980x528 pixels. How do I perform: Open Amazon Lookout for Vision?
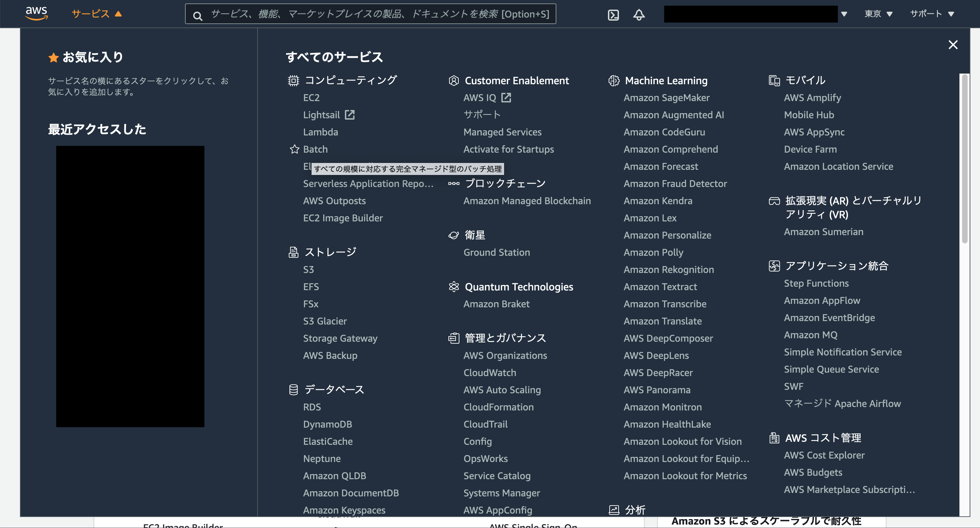[x=683, y=441]
